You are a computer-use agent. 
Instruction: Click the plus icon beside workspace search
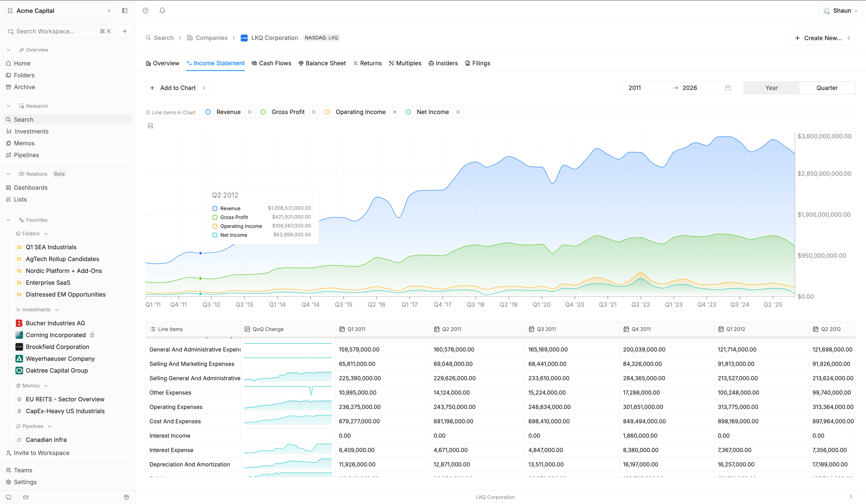[x=125, y=31]
